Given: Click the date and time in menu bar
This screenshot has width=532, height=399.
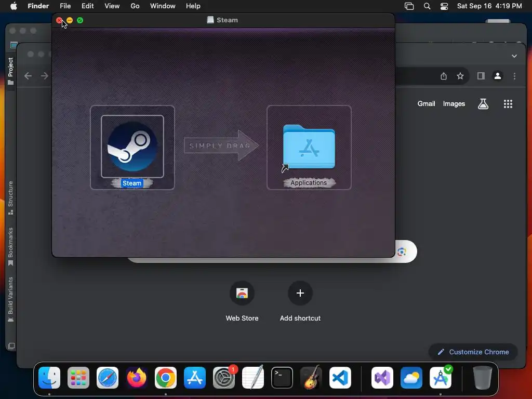Looking at the screenshot, I should pos(489,6).
